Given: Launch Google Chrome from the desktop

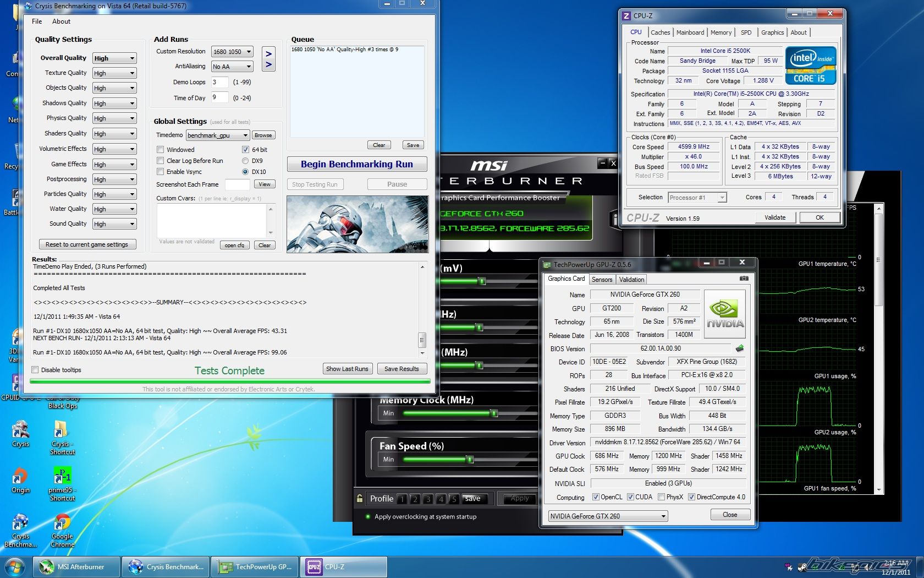Looking at the screenshot, I should coord(62,530).
